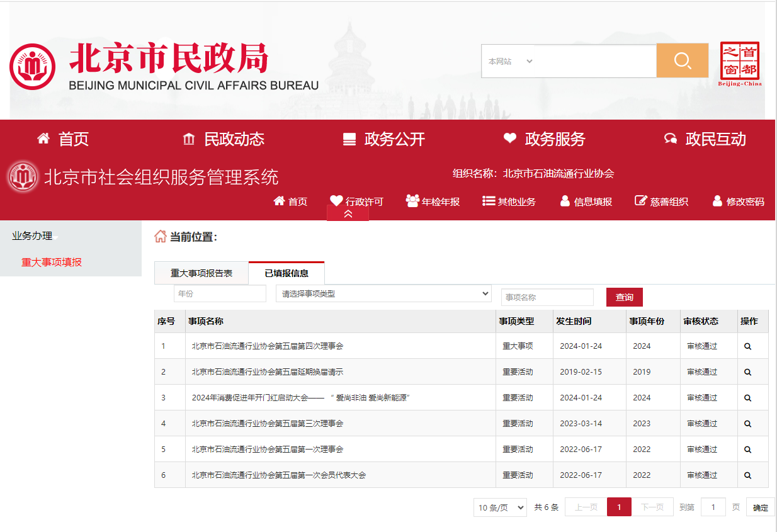Click the page number jump input
This screenshot has height=532, width=777.
(713, 507)
